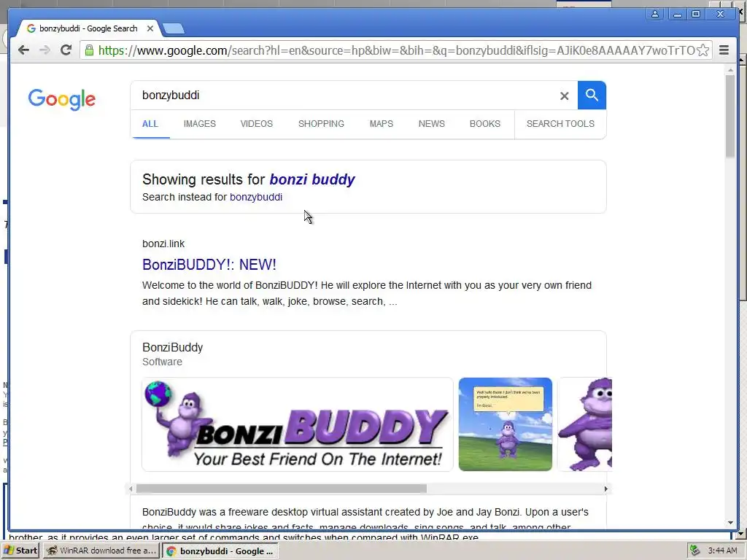747x560 pixels.
Task: Click the image carousel right scroll arrow
Action: click(x=606, y=489)
